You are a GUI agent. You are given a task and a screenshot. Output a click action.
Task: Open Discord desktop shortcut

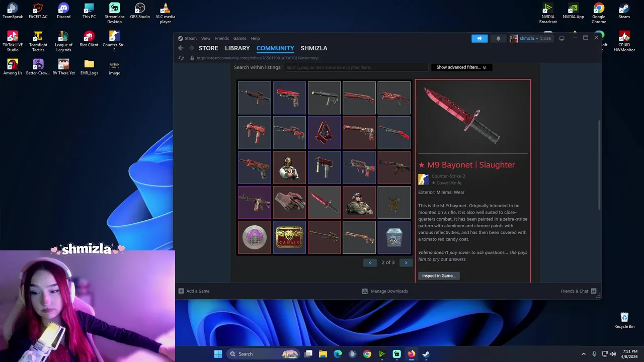(x=63, y=11)
